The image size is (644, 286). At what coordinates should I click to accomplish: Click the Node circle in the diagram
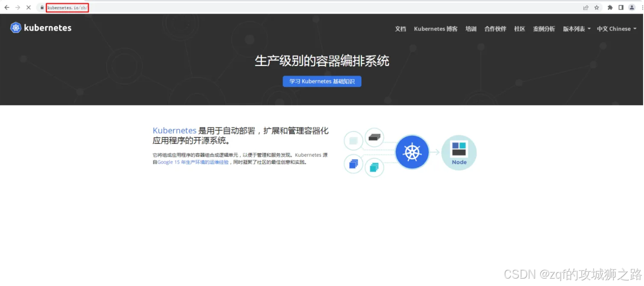459,153
